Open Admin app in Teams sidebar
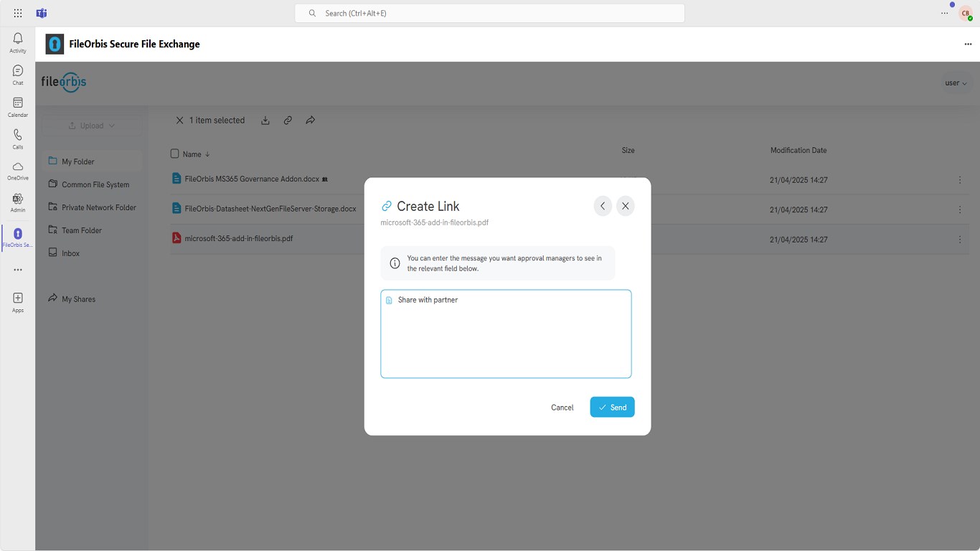The height and width of the screenshot is (551, 980). [x=18, y=203]
